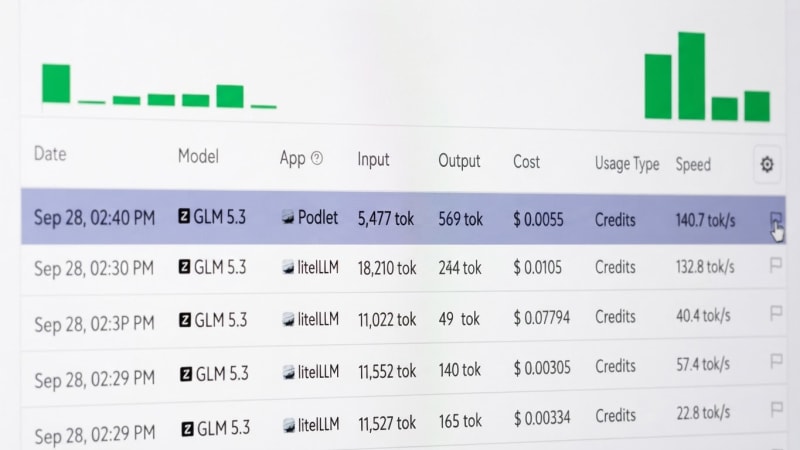800x450 pixels.
Task: Select the last bar in right chart
Action: 757,106
